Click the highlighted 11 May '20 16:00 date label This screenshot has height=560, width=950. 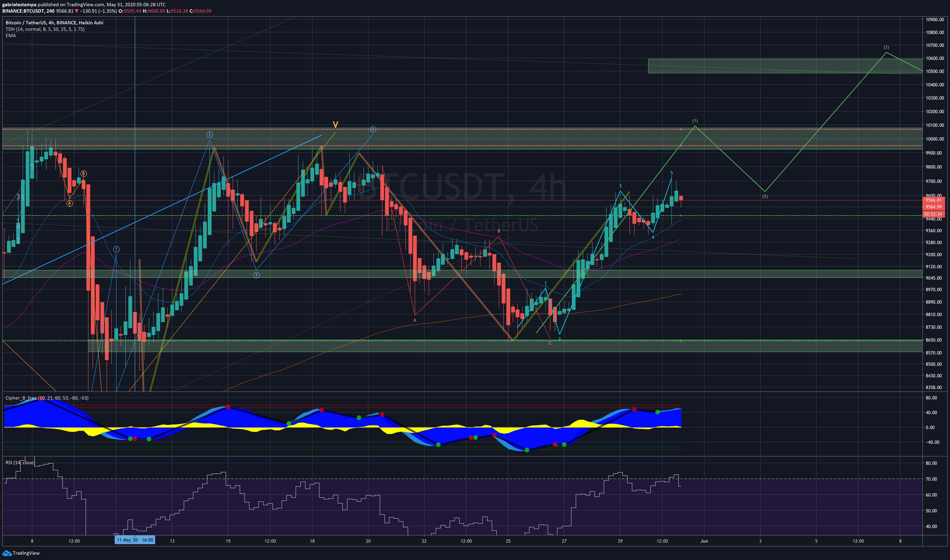click(135, 540)
